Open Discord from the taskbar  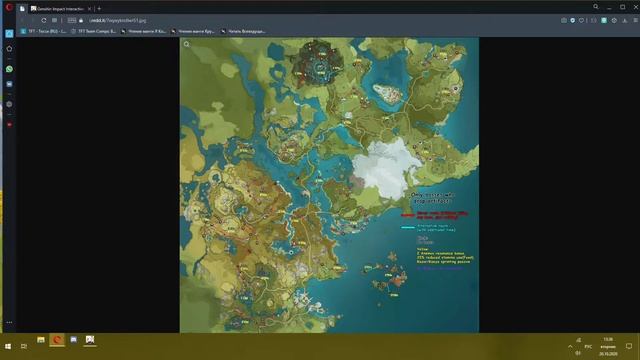(x=73, y=340)
